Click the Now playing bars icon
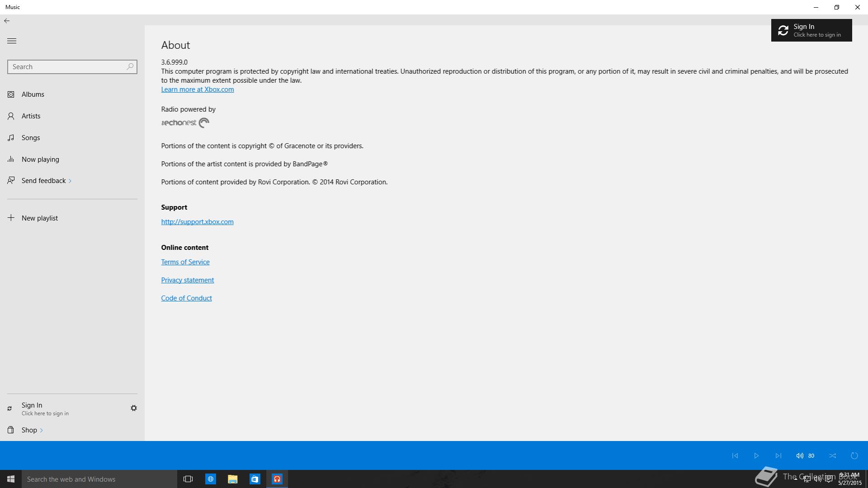The height and width of the screenshot is (488, 868). 11,159
